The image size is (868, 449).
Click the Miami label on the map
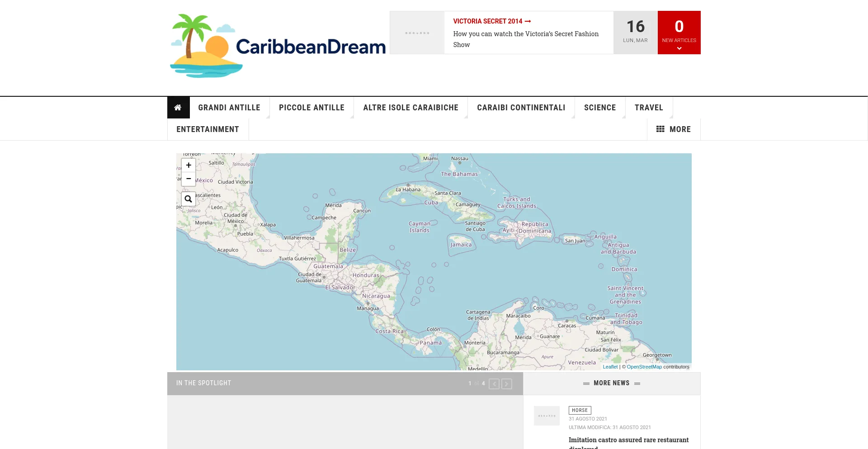click(430, 158)
